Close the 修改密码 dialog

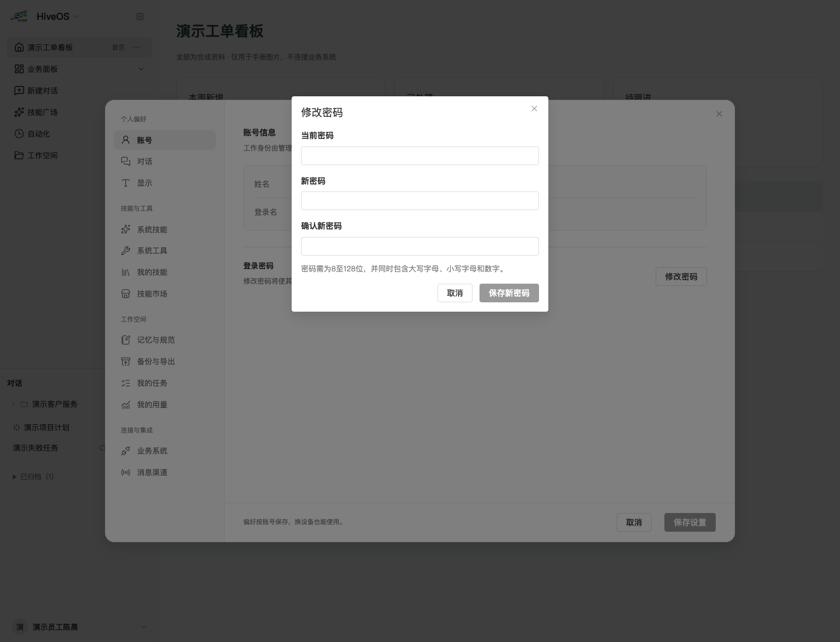(x=534, y=109)
